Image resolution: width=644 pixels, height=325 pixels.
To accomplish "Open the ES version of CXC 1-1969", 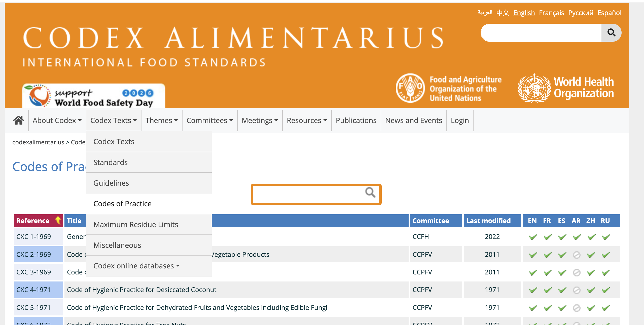I will 562,237.
